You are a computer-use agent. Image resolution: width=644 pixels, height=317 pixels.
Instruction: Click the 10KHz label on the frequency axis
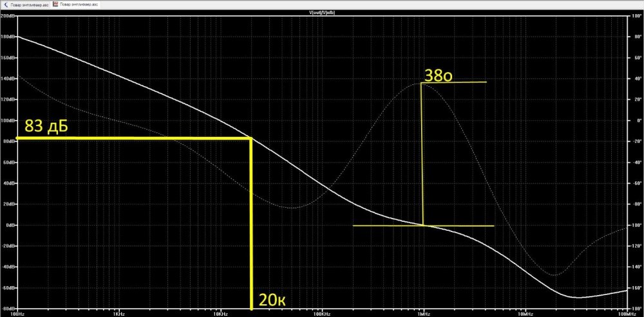tap(220, 314)
